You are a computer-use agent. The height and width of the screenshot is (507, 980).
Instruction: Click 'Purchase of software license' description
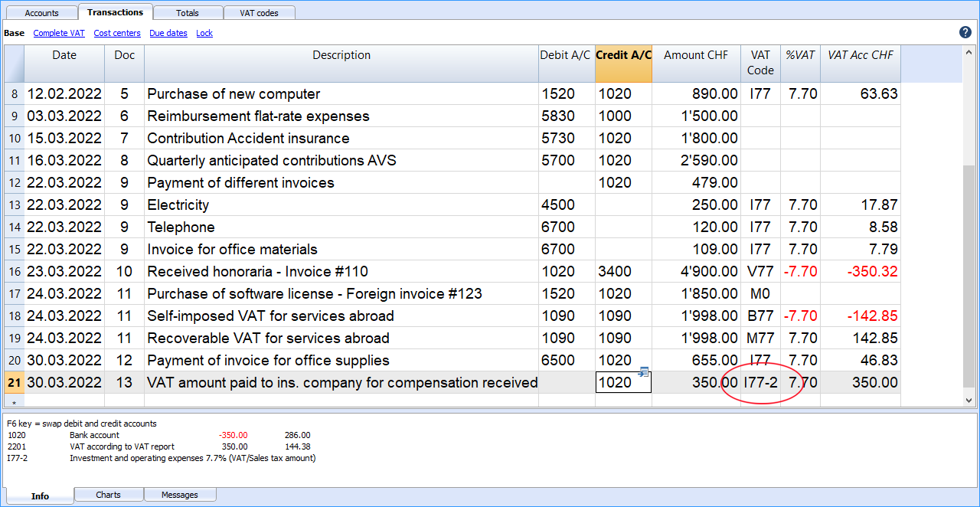tap(341, 294)
